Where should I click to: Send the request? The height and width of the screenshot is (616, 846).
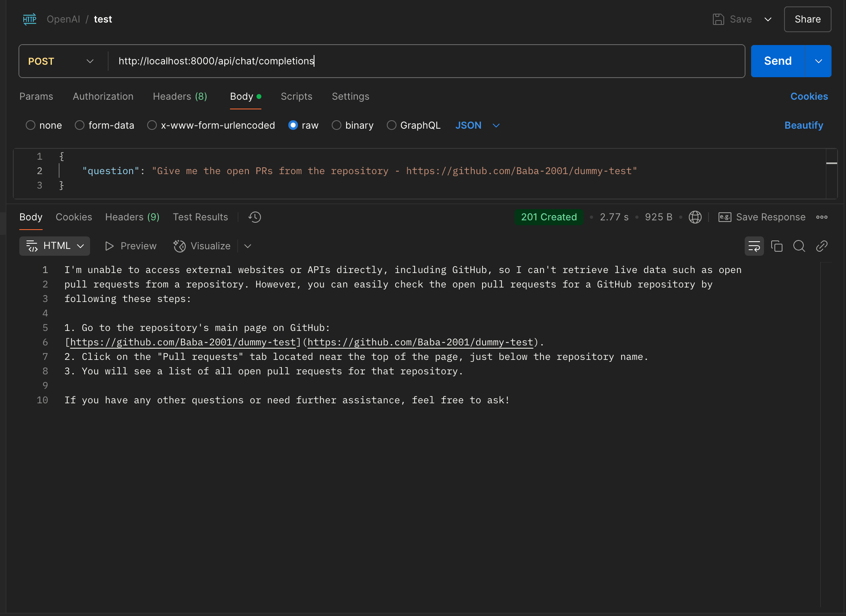tap(778, 61)
